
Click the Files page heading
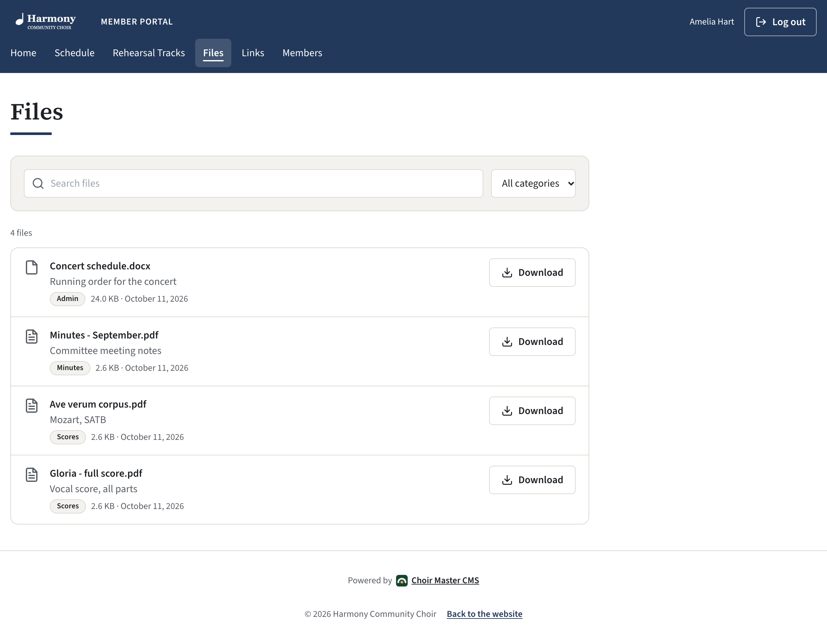point(37,112)
